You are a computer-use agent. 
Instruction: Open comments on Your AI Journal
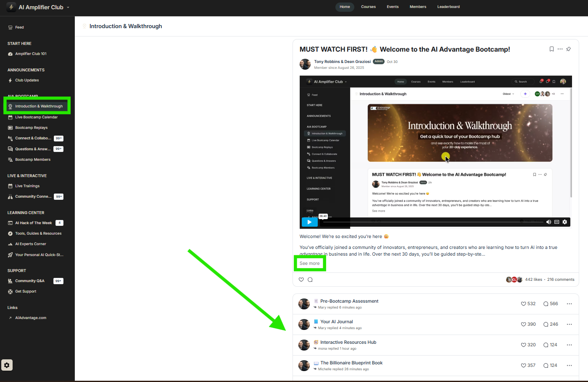(551, 324)
